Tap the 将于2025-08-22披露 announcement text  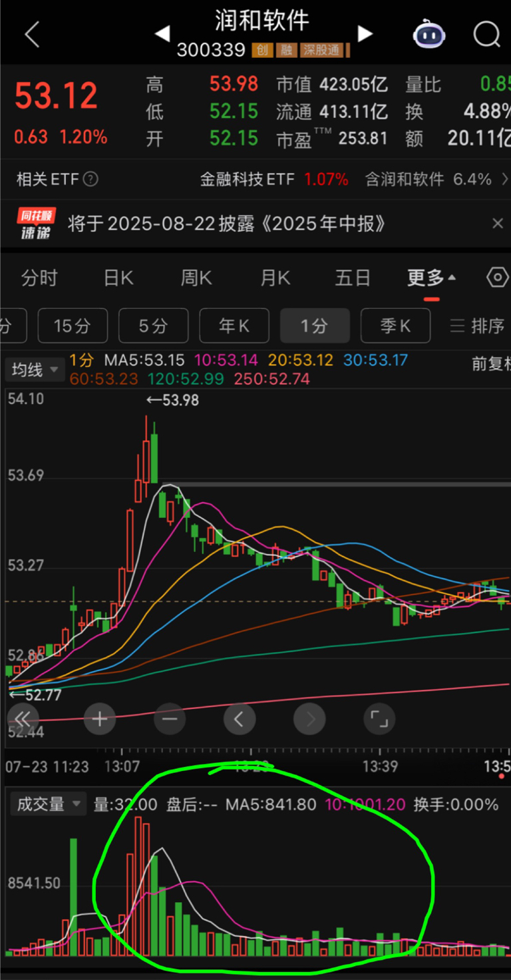coord(227,224)
